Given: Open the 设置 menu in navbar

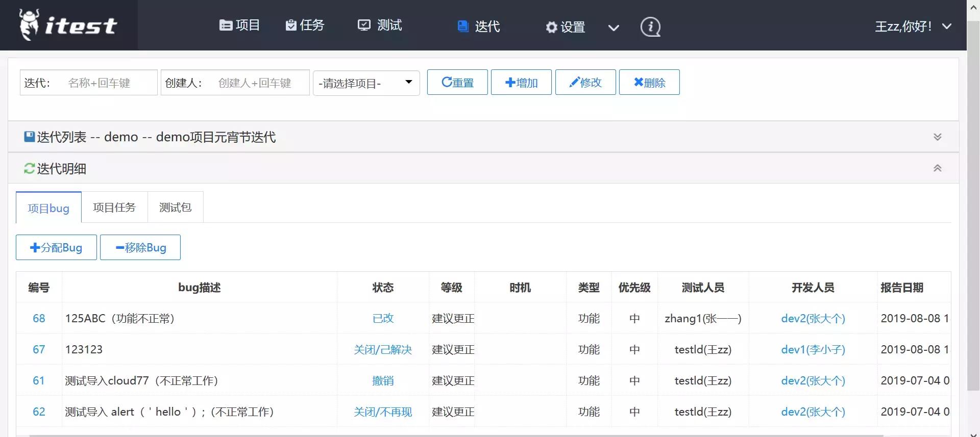Looking at the screenshot, I should coord(565,27).
